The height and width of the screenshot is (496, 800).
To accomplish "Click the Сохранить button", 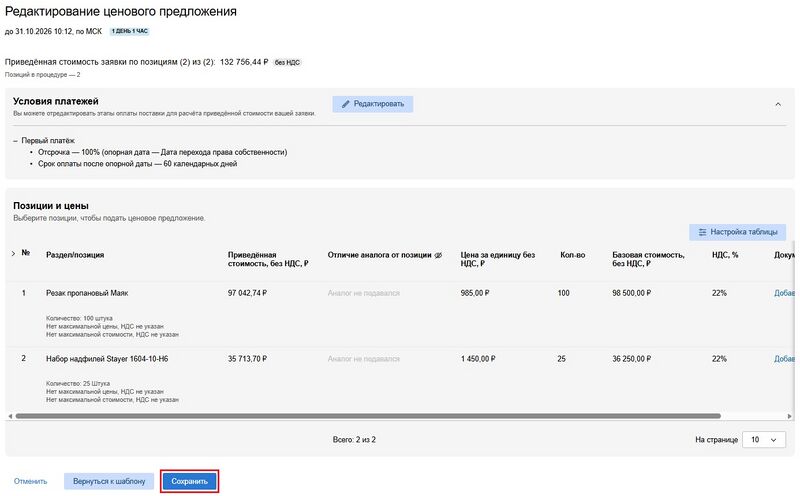I will click(x=189, y=481).
